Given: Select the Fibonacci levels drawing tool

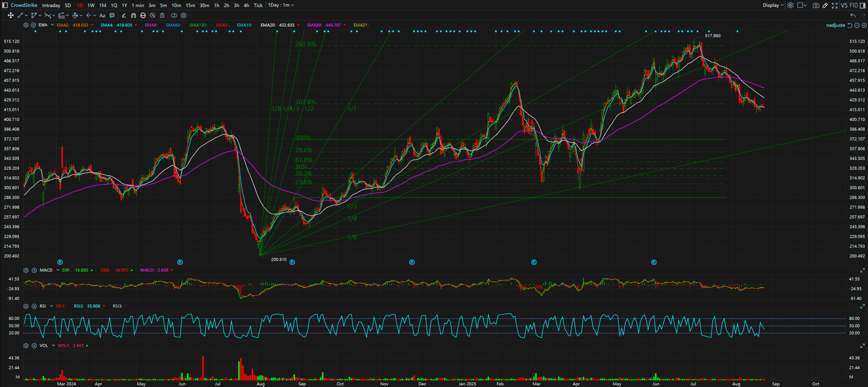Looking at the screenshot, I should click(61, 16).
